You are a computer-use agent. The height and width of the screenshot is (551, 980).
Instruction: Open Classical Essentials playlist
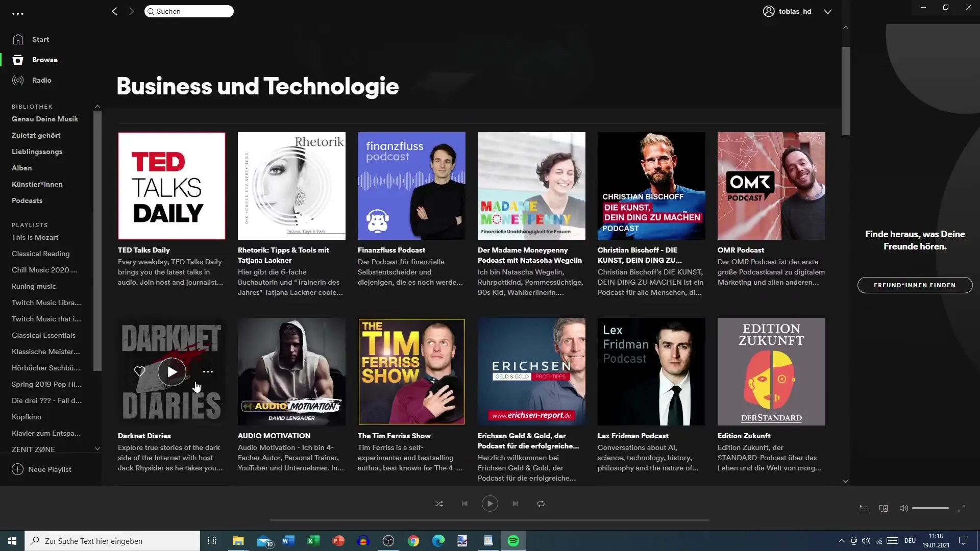point(43,335)
